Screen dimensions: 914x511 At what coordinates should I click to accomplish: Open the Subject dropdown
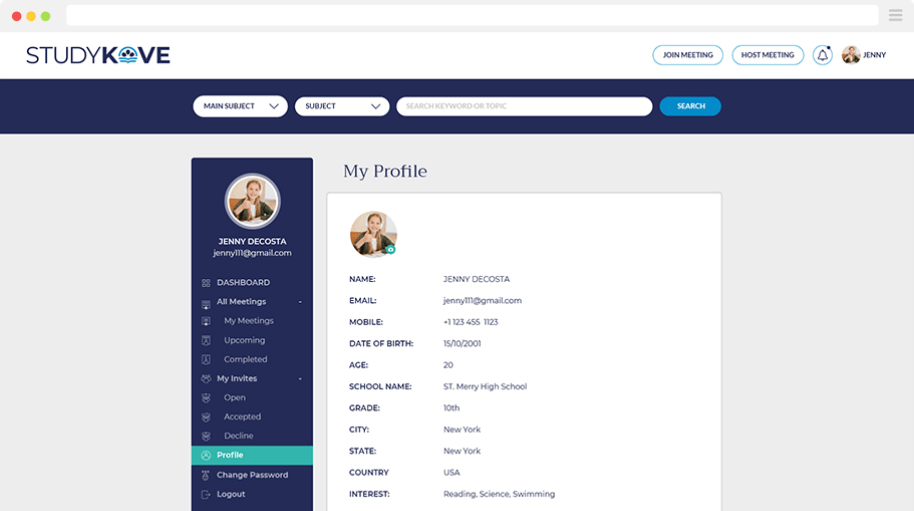(341, 106)
